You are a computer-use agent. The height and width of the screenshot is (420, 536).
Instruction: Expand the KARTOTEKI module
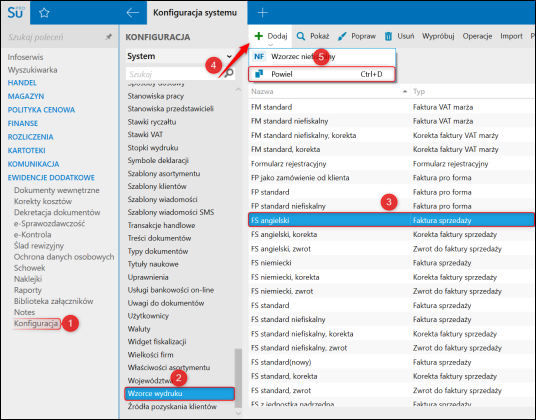pyautogui.click(x=27, y=150)
